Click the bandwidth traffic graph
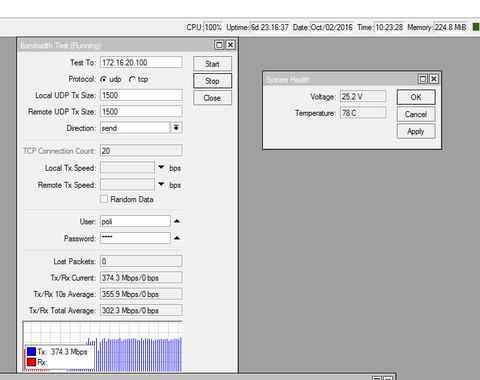Image resolution: width=480 pixels, height=380 pixels. 102,346
